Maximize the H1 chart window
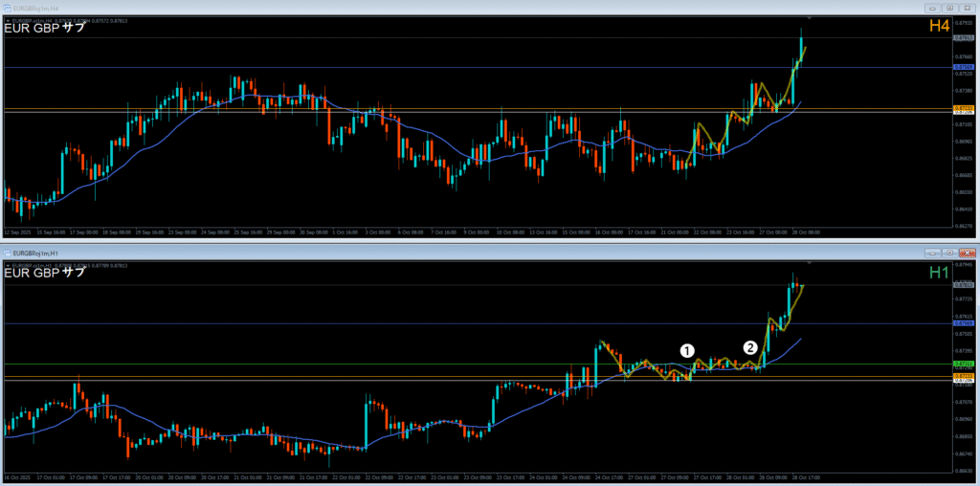This screenshot has height=486, width=980. click(x=948, y=253)
